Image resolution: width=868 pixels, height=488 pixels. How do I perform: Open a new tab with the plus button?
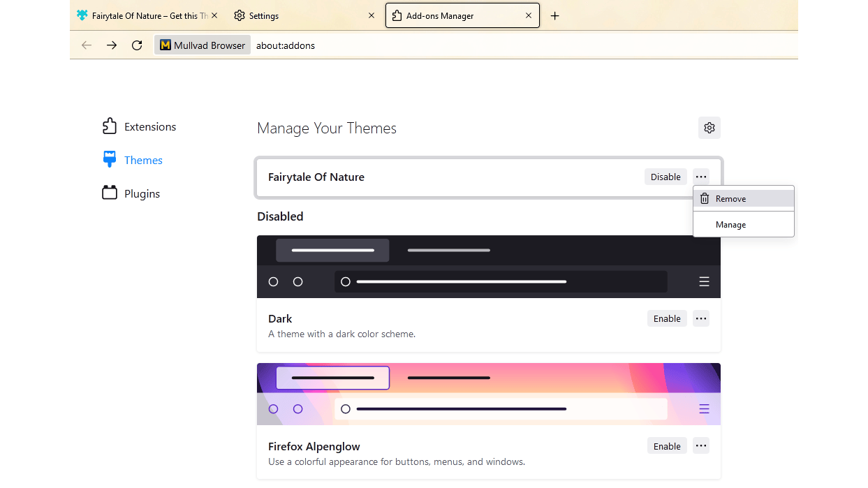pyautogui.click(x=554, y=15)
